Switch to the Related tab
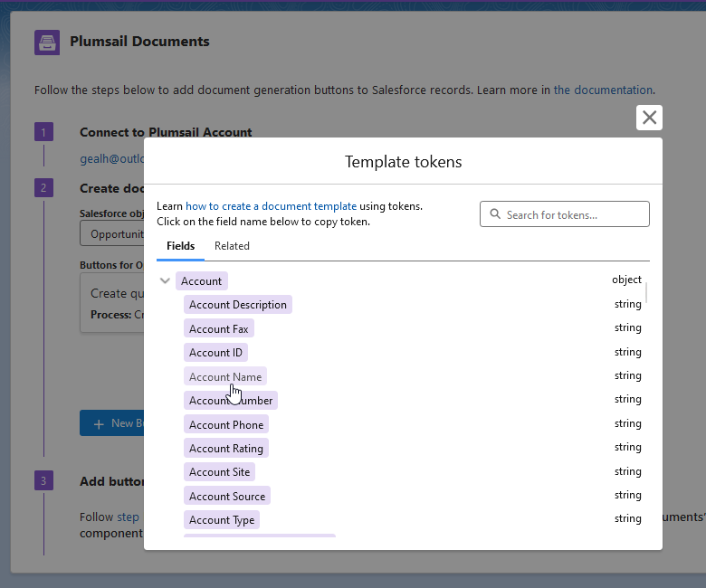Screen dimensions: 706x588 pos(232,246)
